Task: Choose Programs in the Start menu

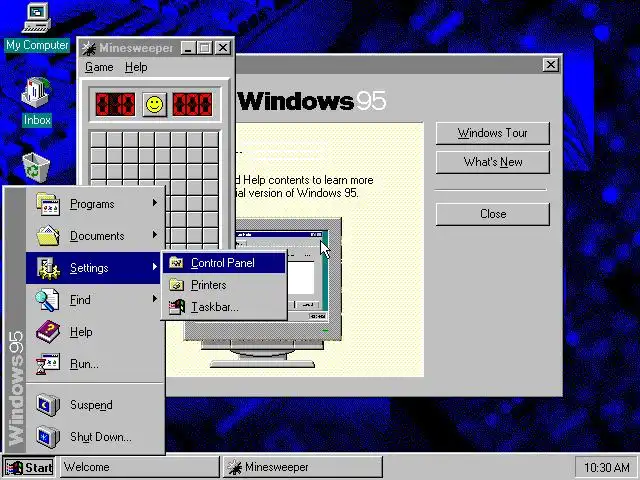Action: (95, 204)
